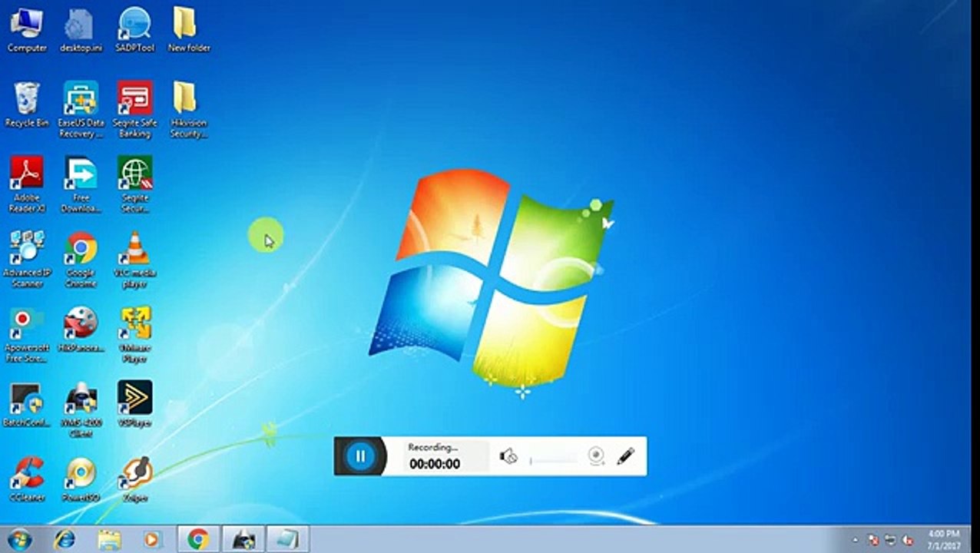Switch to Chrome in the taskbar
Viewport: 980px width, 553px height.
pyautogui.click(x=198, y=539)
